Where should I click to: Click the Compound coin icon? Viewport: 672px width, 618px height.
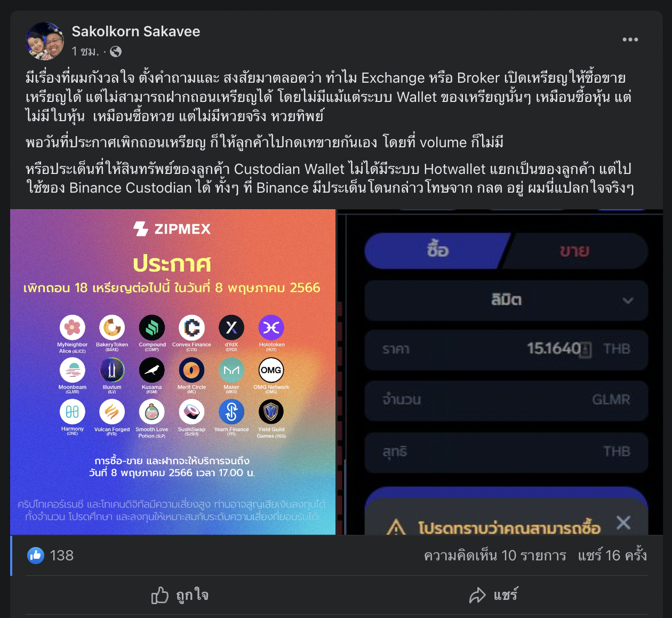pyautogui.click(x=152, y=328)
